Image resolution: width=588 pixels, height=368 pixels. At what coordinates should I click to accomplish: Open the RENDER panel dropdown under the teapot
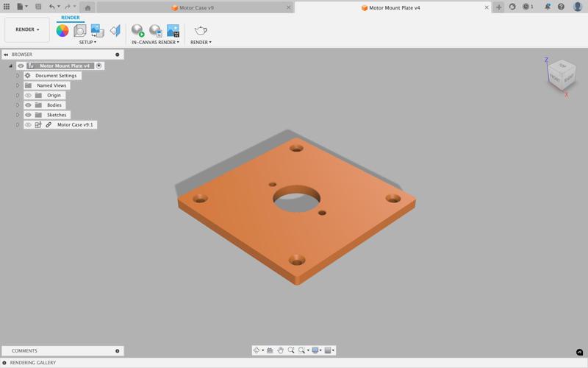point(201,43)
